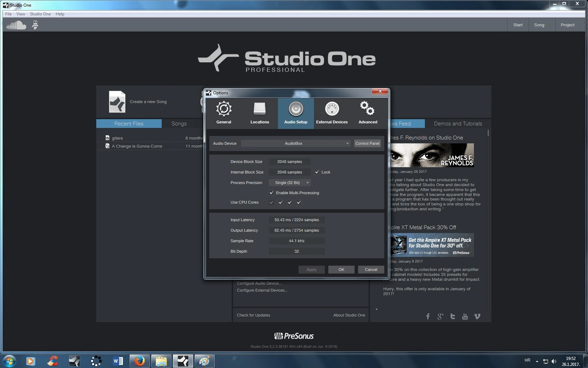Screen dimensions: 588x368
Task: Open Firefox from the taskbar
Action: click(x=140, y=361)
